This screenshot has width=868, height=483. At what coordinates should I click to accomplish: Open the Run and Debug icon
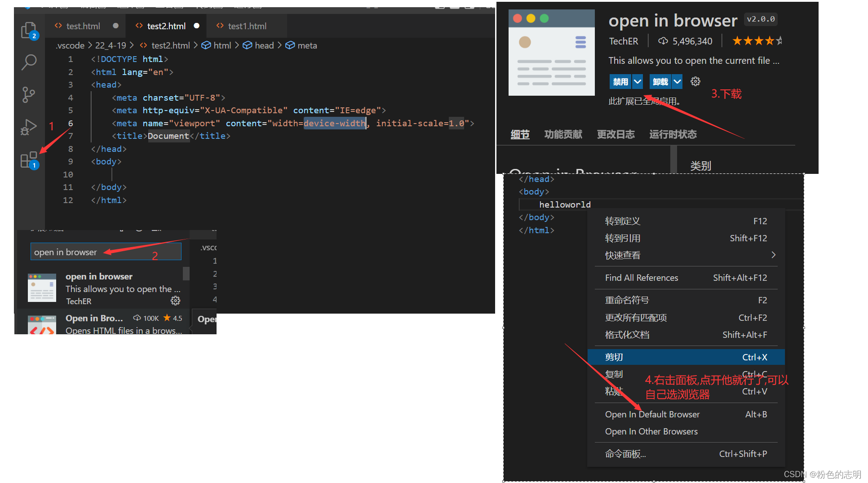(29, 127)
